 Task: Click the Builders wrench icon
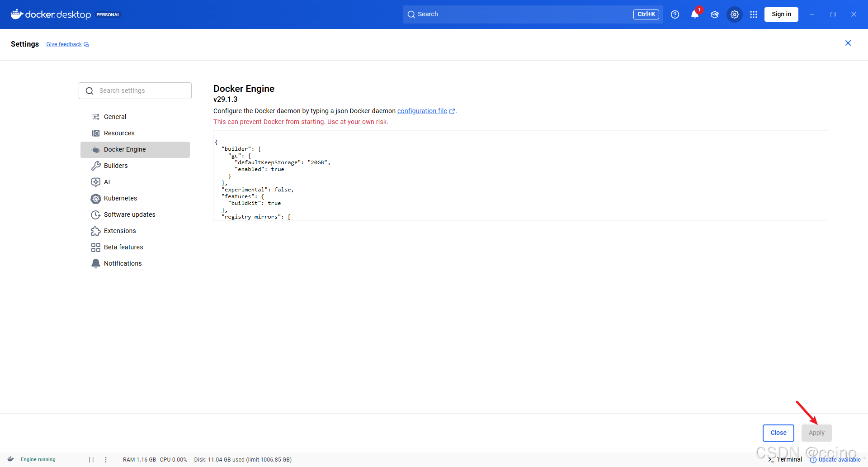[x=96, y=166]
